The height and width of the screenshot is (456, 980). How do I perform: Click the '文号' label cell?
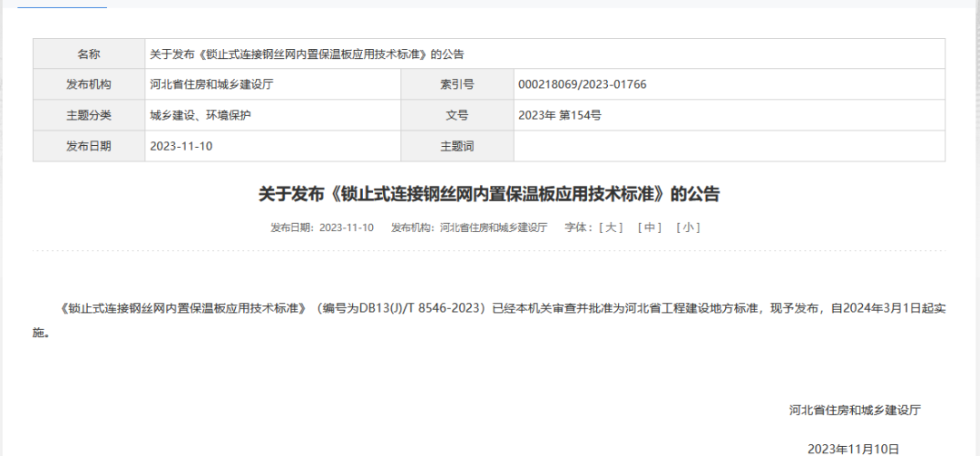pos(457,115)
